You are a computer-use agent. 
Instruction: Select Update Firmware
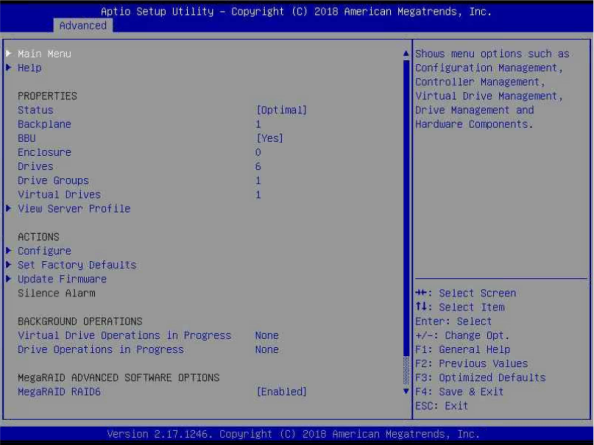(62, 279)
